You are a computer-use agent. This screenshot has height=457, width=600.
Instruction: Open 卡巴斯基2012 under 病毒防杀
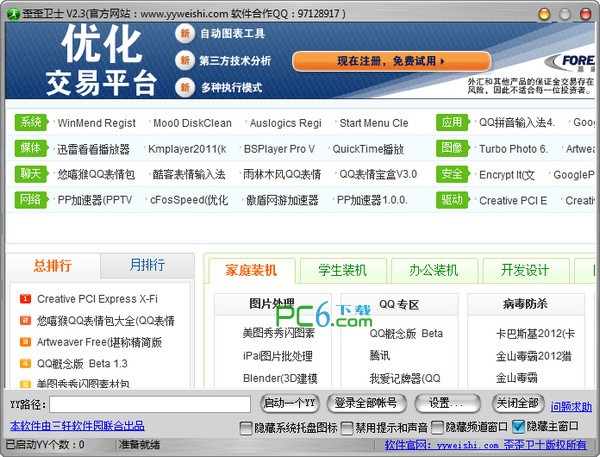pyautogui.click(x=535, y=334)
